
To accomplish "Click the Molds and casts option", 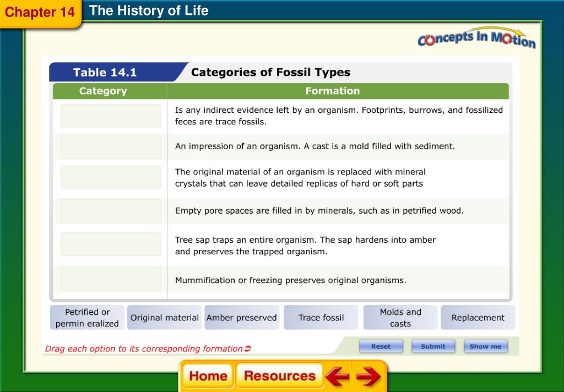I will click(x=400, y=317).
